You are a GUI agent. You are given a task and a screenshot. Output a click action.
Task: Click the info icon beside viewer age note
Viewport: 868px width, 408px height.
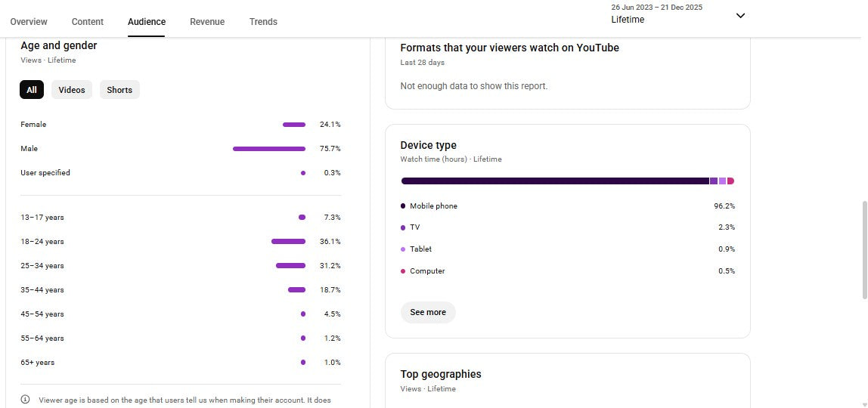coord(26,400)
